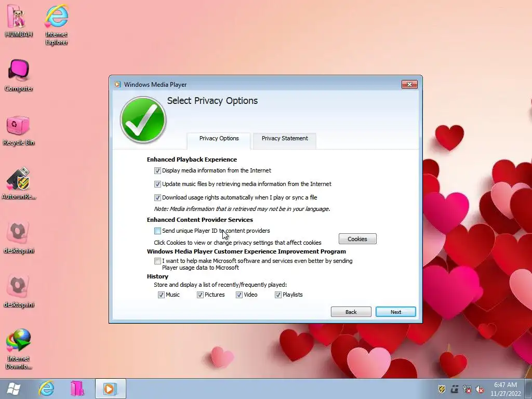Click the yellow shield tray icon
The height and width of the screenshot is (399, 532).
tap(442, 389)
